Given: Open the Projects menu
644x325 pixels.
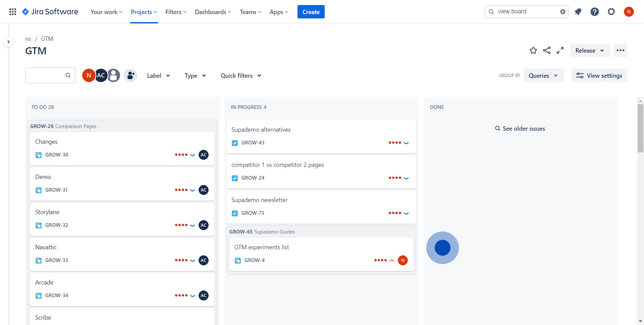Looking at the screenshot, I should (144, 12).
